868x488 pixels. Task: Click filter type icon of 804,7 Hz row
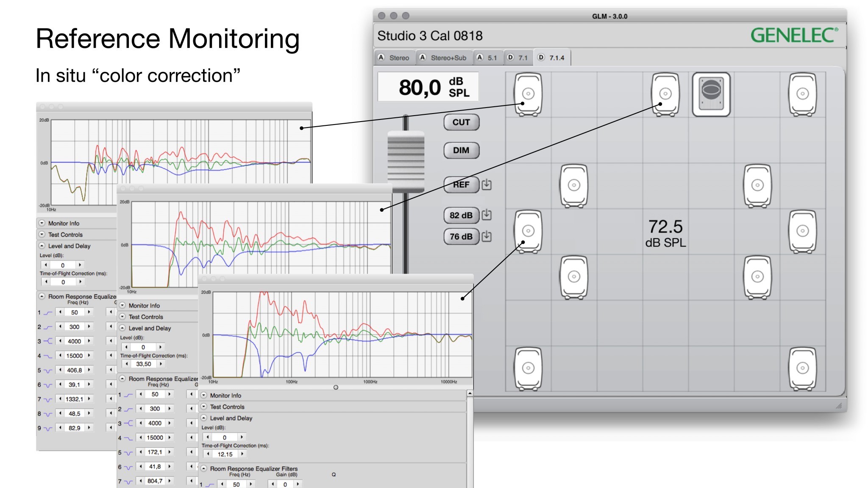(128, 482)
